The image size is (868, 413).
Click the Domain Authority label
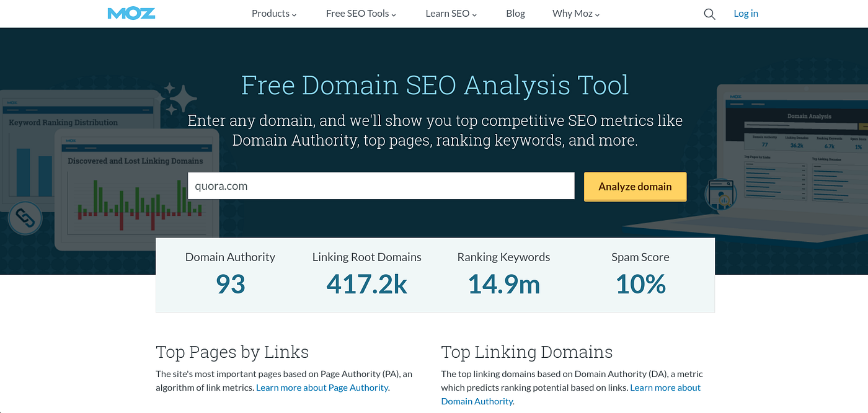[x=230, y=257]
